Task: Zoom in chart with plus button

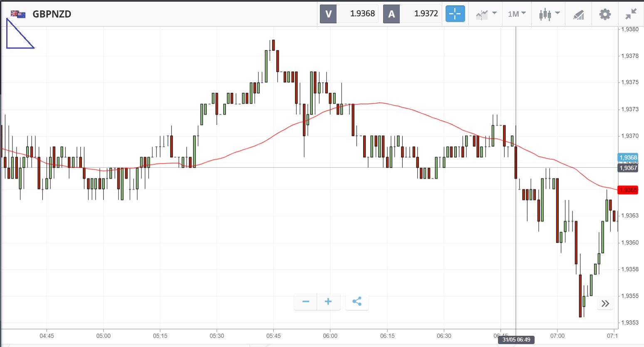Action: pyautogui.click(x=328, y=302)
